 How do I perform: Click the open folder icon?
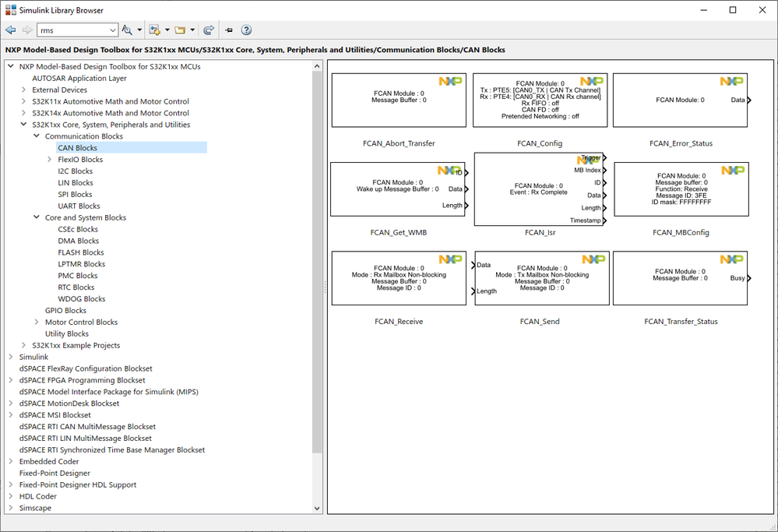pyautogui.click(x=180, y=30)
